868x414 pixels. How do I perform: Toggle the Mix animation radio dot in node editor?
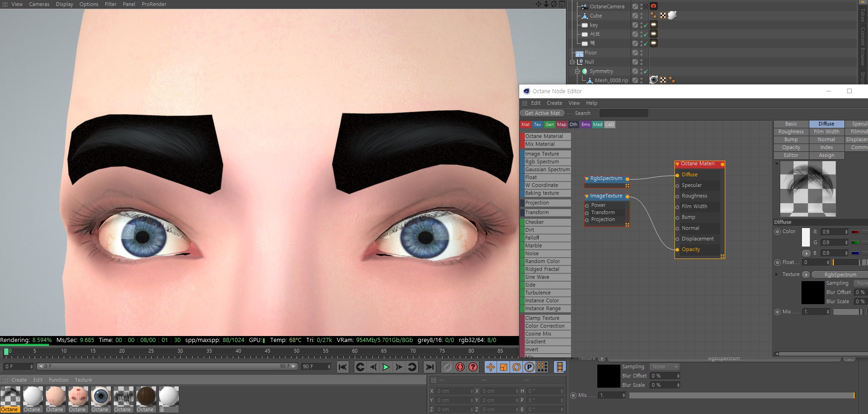[x=777, y=312]
